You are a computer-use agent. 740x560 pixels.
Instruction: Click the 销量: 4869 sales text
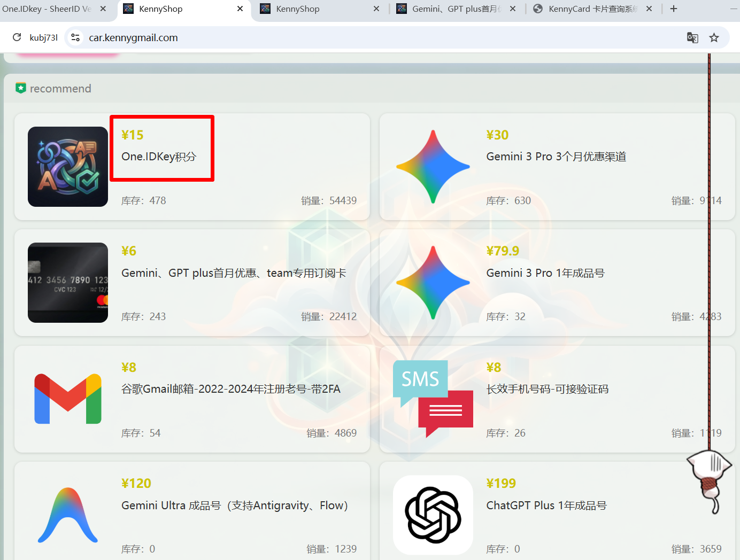click(332, 433)
